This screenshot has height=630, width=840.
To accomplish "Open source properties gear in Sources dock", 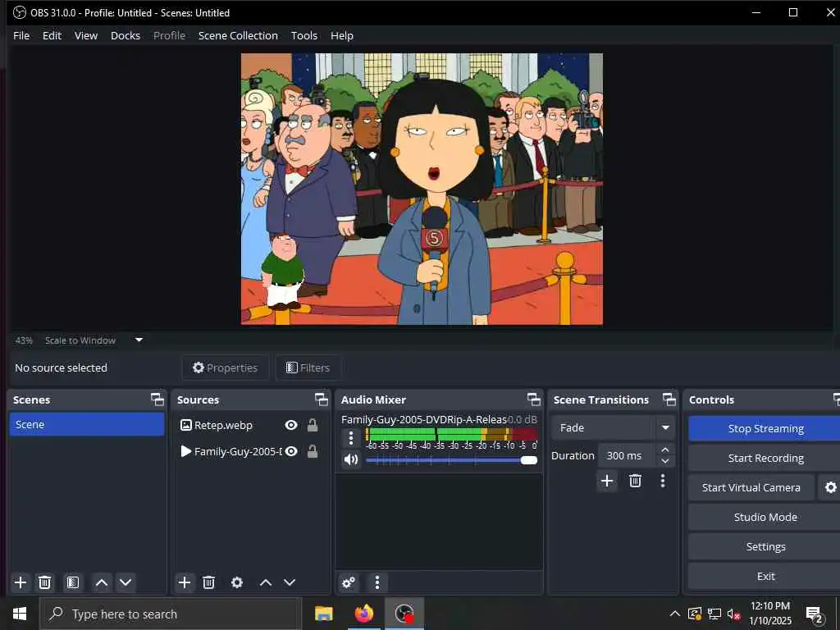I will 237,582.
